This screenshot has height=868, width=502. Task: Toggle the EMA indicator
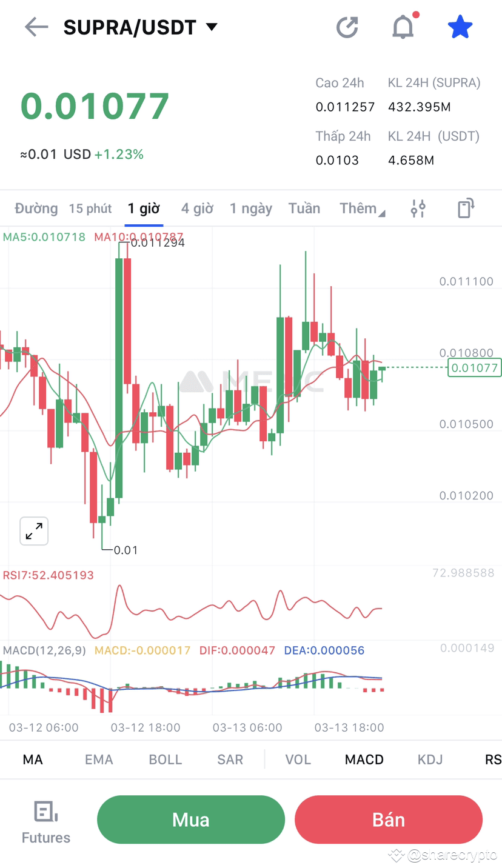click(x=99, y=760)
